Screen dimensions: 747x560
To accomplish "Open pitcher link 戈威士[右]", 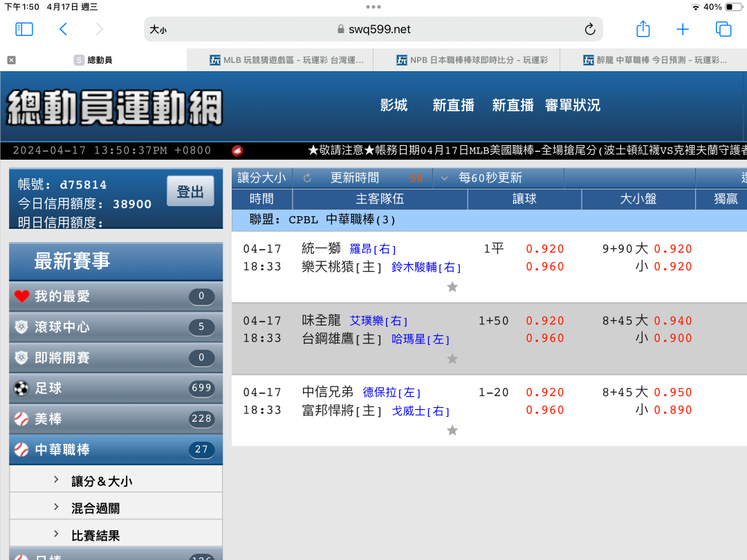I will click(421, 411).
